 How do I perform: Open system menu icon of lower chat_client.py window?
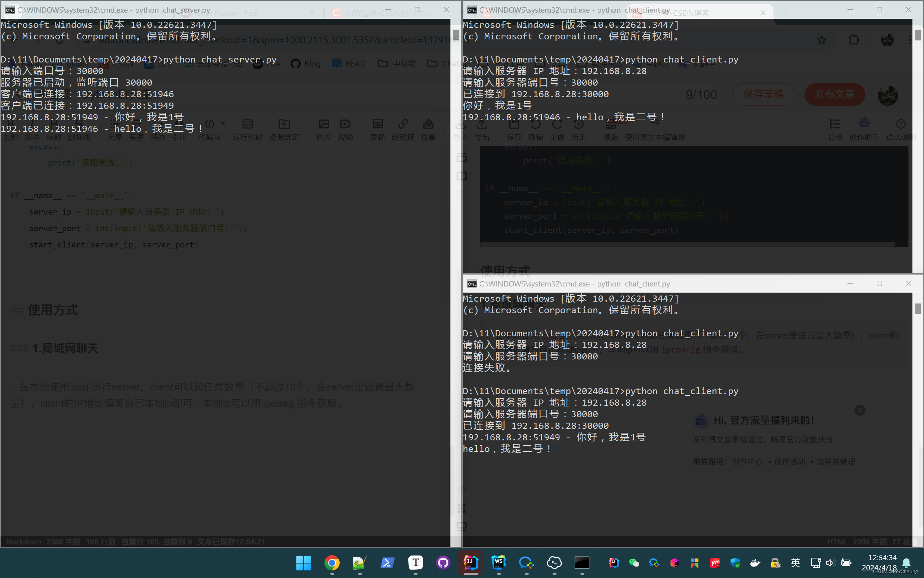[472, 284]
